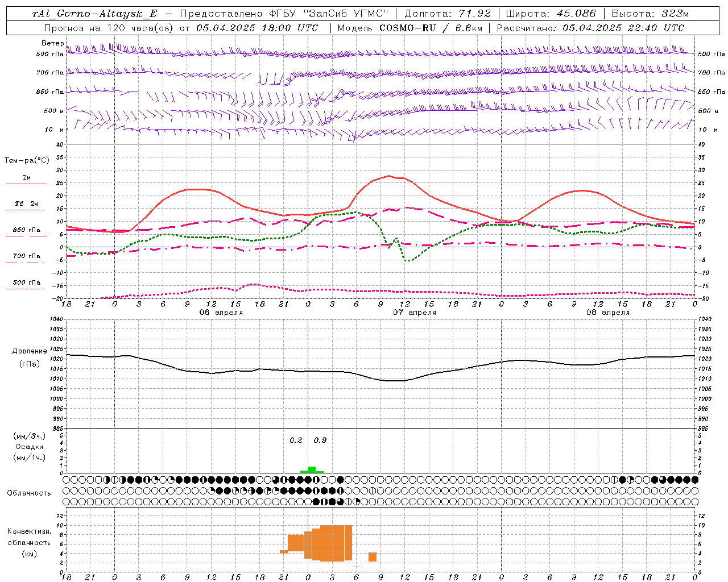728x582 pixels.
Task: Click the (мм/1ч.) unit label
Action: click(x=29, y=458)
